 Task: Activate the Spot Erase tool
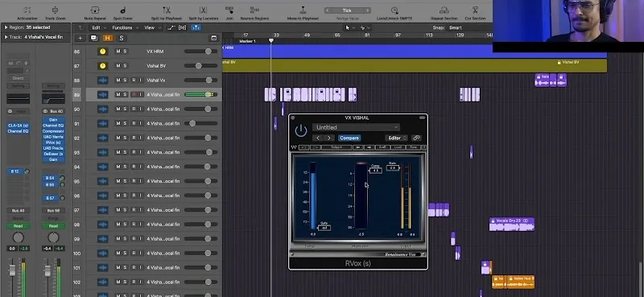point(122,10)
